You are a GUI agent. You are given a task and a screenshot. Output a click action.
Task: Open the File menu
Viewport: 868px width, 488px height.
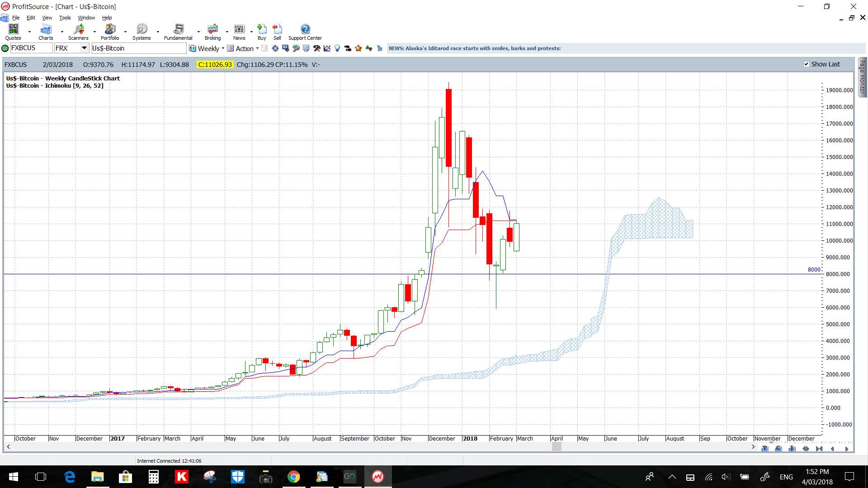16,18
